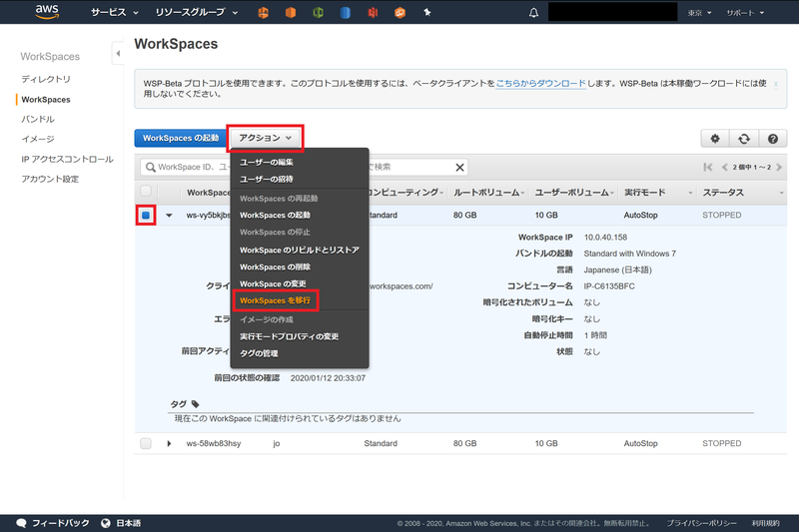Open notifications bell icon
The image size is (799, 532).
(x=533, y=13)
